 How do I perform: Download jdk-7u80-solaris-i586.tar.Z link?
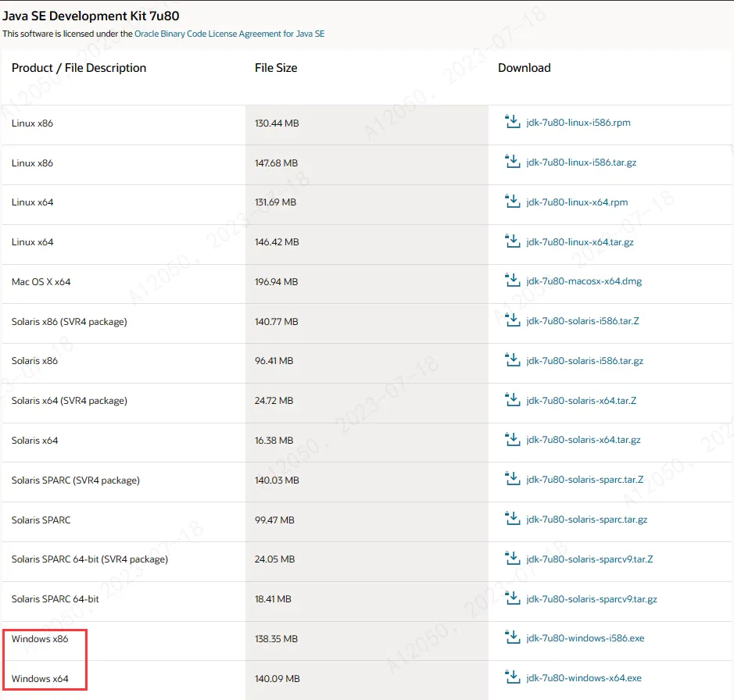(x=583, y=321)
